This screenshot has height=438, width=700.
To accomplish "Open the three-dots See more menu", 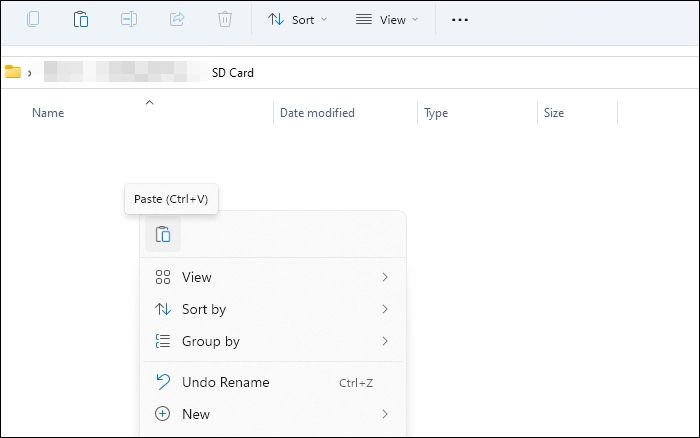I will [x=460, y=20].
